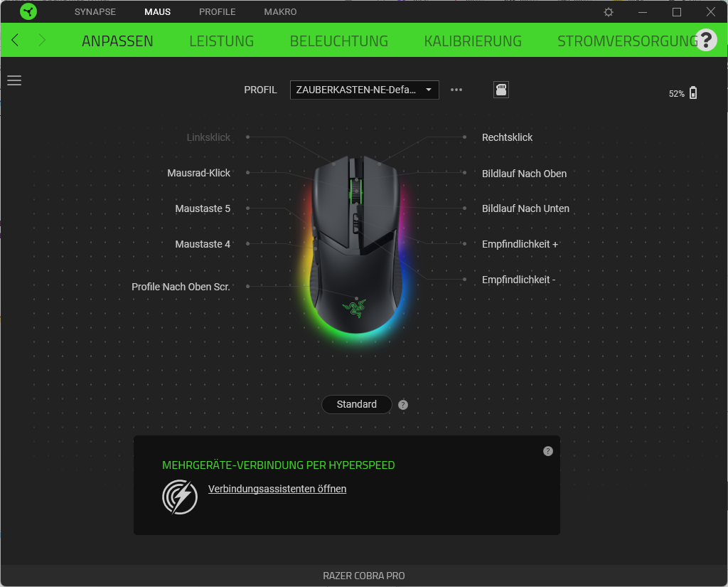Viewport: 728px width, 587px height.
Task: Click the HyperSpeed lightning bolt icon
Action: [180, 497]
